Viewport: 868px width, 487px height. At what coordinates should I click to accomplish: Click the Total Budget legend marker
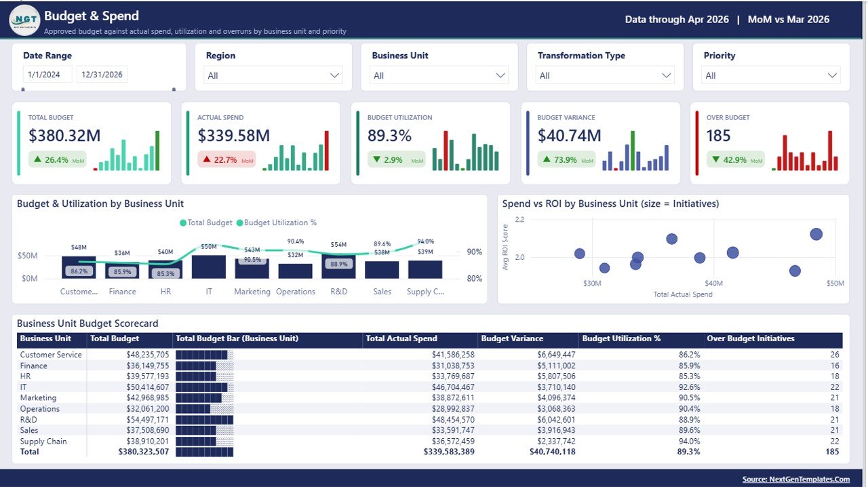(x=183, y=222)
